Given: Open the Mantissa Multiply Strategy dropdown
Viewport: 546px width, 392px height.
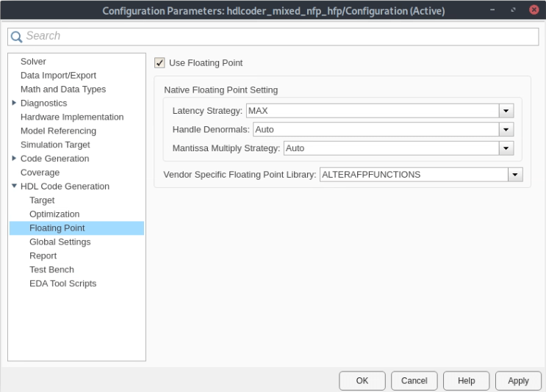Looking at the screenshot, I should tap(506, 148).
